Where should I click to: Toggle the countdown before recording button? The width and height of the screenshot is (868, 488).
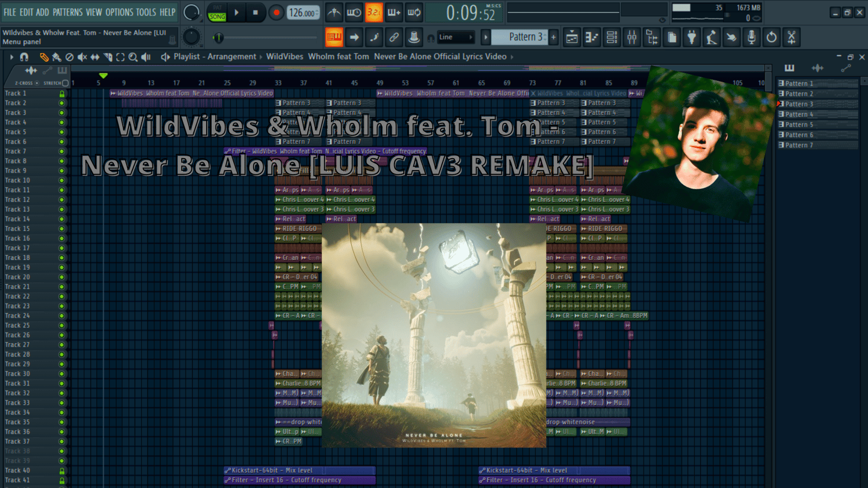[x=374, y=12]
